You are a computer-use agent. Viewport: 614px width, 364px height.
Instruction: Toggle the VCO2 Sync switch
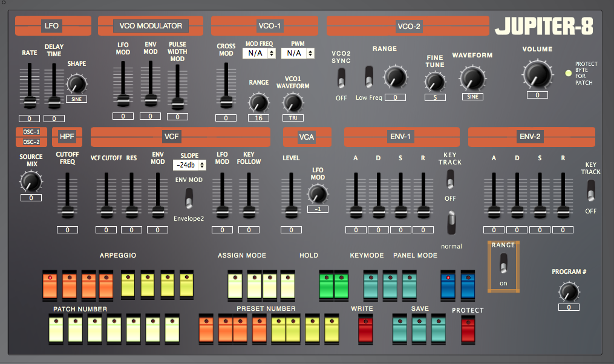(341, 77)
